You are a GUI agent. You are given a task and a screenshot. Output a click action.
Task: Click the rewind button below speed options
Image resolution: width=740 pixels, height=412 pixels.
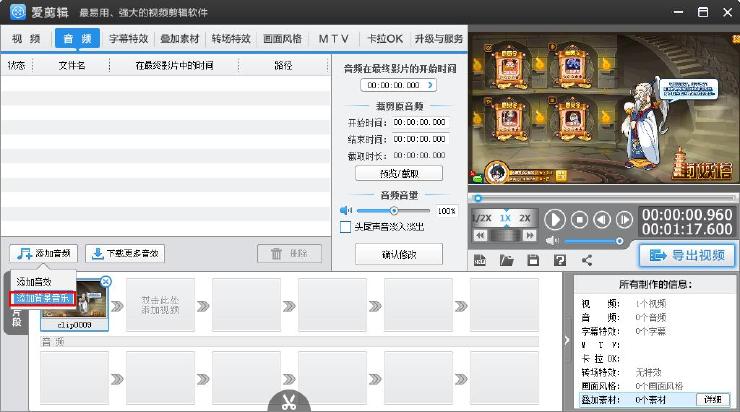[480, 235]
